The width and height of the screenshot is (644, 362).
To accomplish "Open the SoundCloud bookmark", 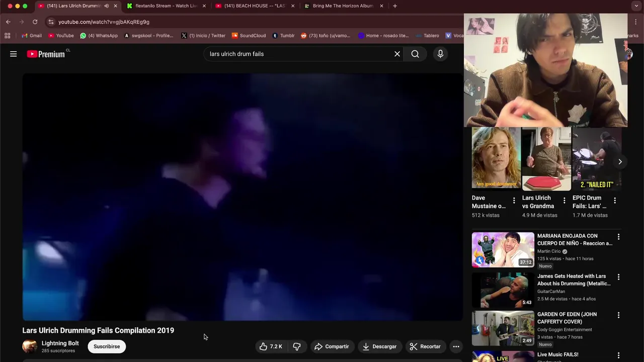I will pos(249,36).
